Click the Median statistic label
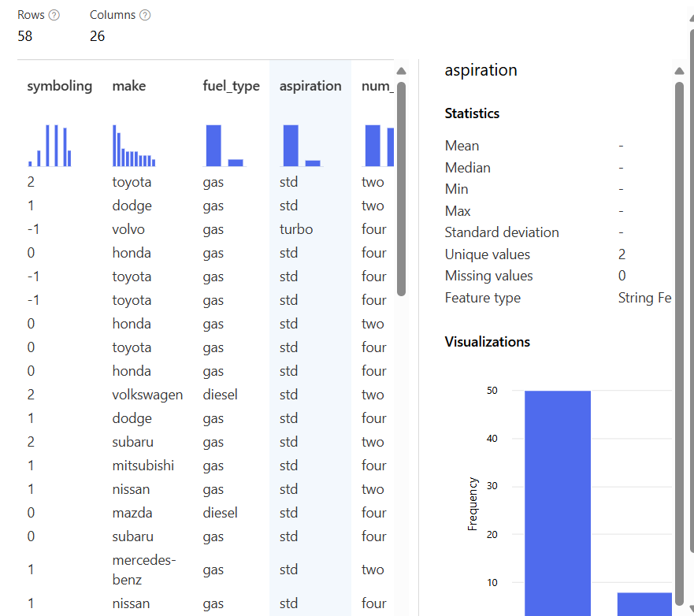The height and width of the screenshot is (616, 694). (x=467, y=168)
